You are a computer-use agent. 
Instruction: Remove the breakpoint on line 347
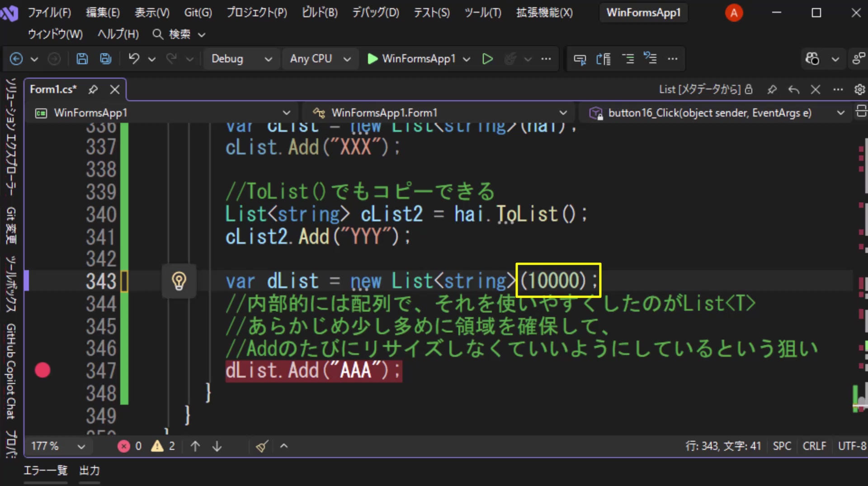(42, 370)
